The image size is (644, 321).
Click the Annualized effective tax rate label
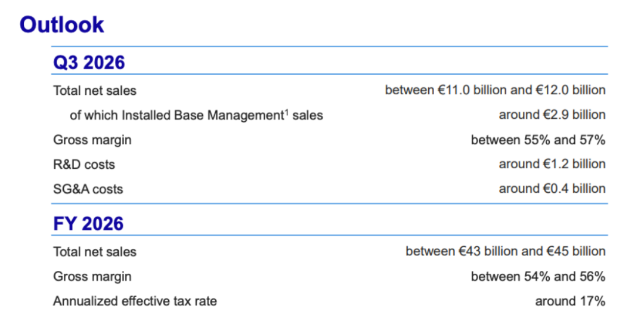pos(135,301)
